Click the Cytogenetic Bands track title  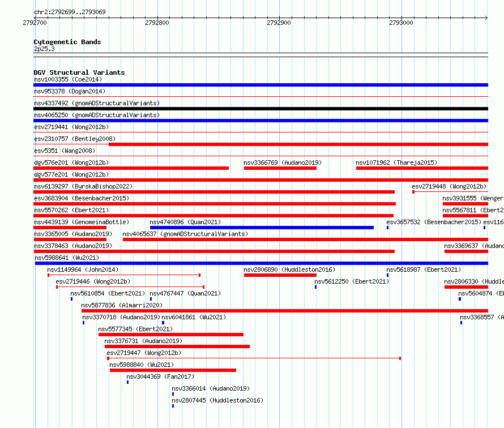pos(67,42)
